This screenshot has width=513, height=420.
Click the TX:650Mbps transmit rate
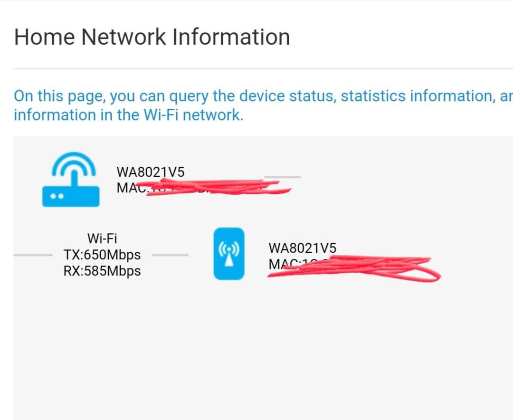point(102,255)
